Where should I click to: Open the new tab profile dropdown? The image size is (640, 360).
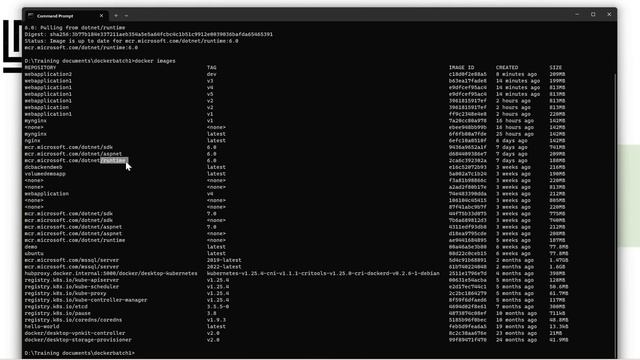(x=126, y=16)
